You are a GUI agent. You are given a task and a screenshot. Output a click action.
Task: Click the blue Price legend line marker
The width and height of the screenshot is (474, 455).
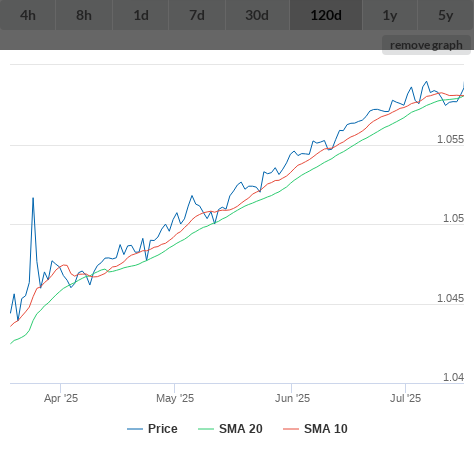(x=135, y=429)
